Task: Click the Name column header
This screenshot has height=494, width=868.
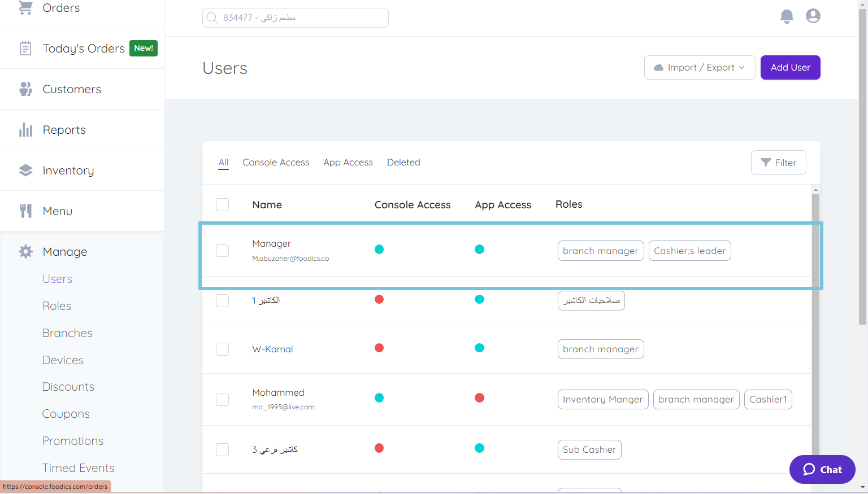Action: click(x=267, y=205)
